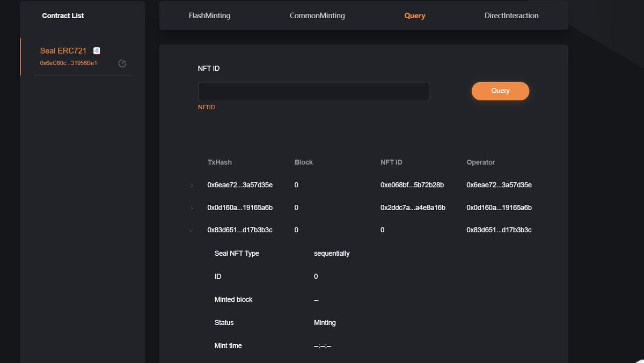Click the Contract List heading
644x363 pixels.
pos(63,16)
